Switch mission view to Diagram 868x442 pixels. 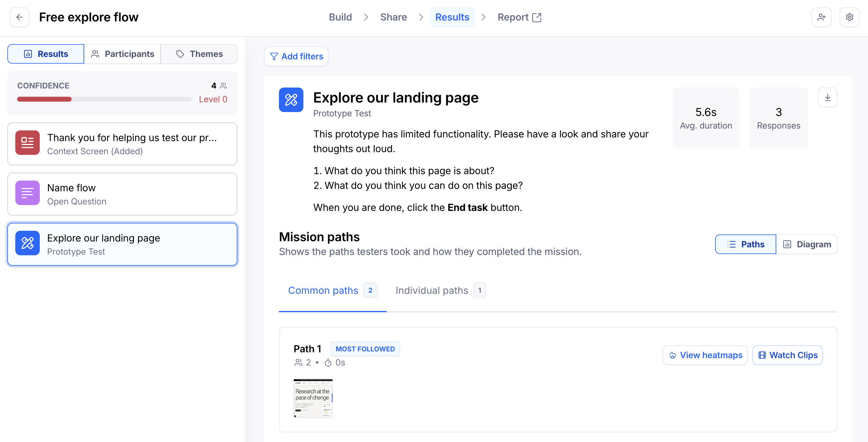[x=807, y=245]
